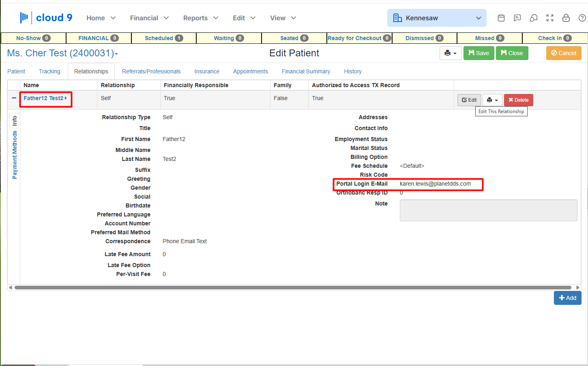Open the Dismissed status list
The width and height of the screenshot is (588, 366).
[x=425, y=38]
